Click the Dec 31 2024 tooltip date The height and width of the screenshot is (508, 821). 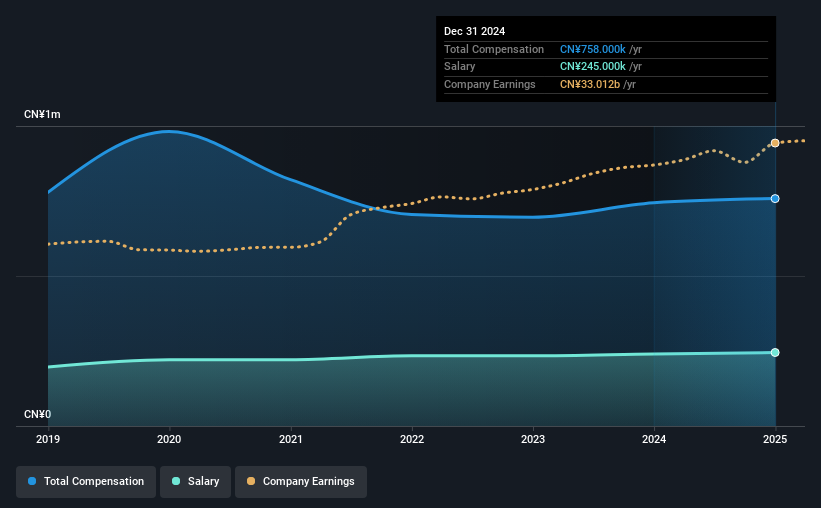[474, 31]
